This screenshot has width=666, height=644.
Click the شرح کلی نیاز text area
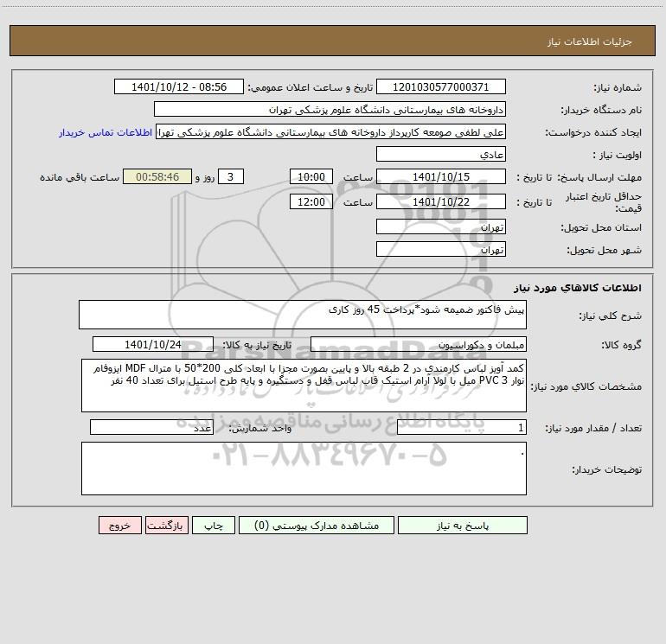click(x=303, y=315)
